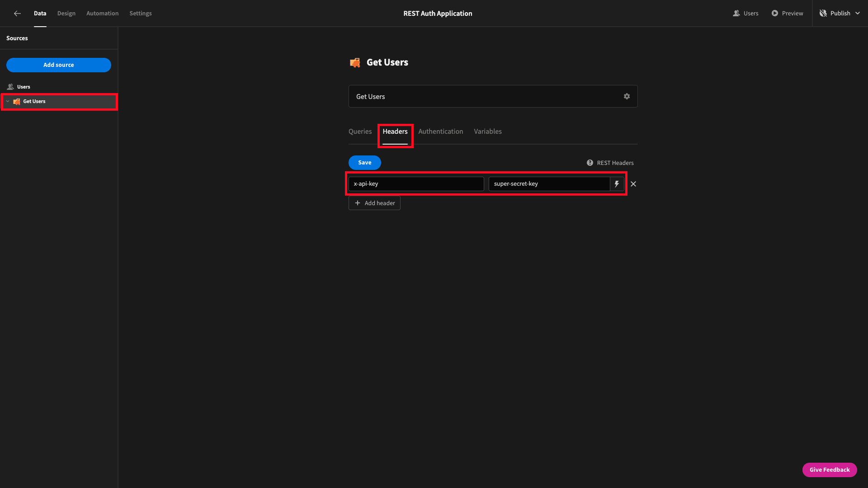Viewport: 868px width, 488px height.
Task: Click the settings gear icon on Get Users
Action: (x=627, y=97)
